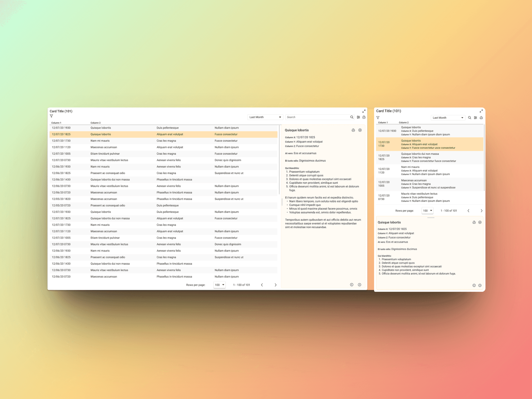Click the filter funnel icon in left card

point(51,116)
